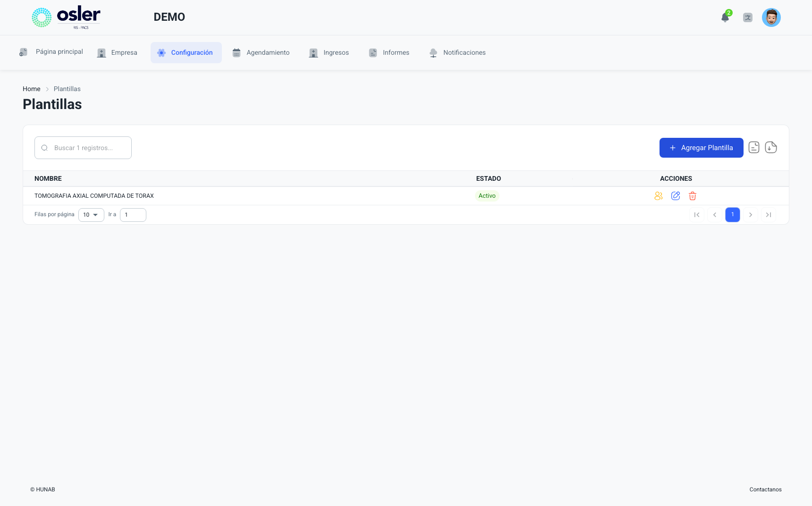Open Página principal menu
The width and height of the screenshot is (812, 506).
pos(51,52)
